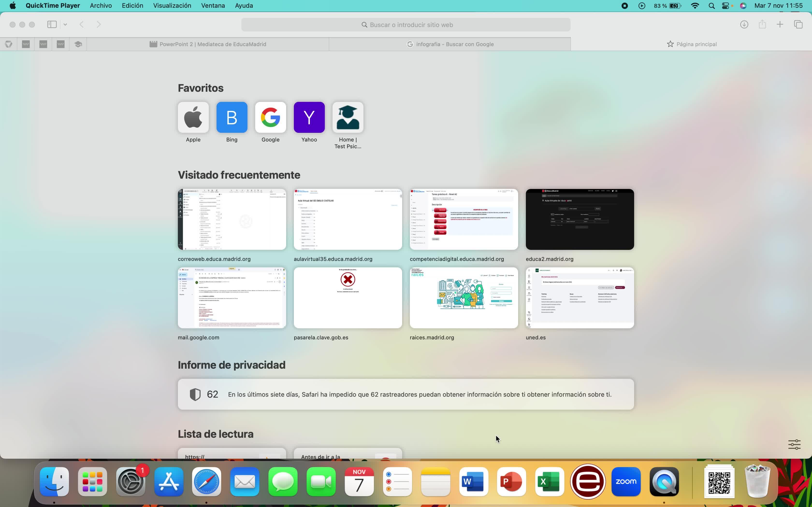Open the mail.google.com frequently visited thumbnail
Viewport: 812px width, 507px height.
(x=232, y=298)
